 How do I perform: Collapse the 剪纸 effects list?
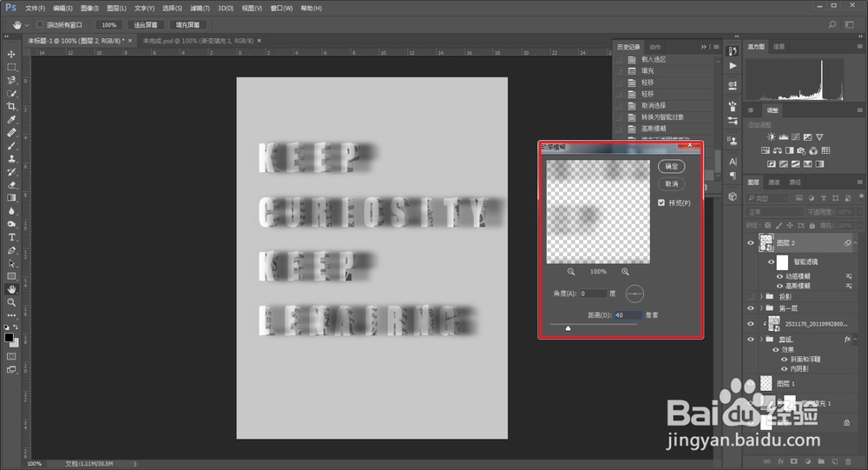855,339
